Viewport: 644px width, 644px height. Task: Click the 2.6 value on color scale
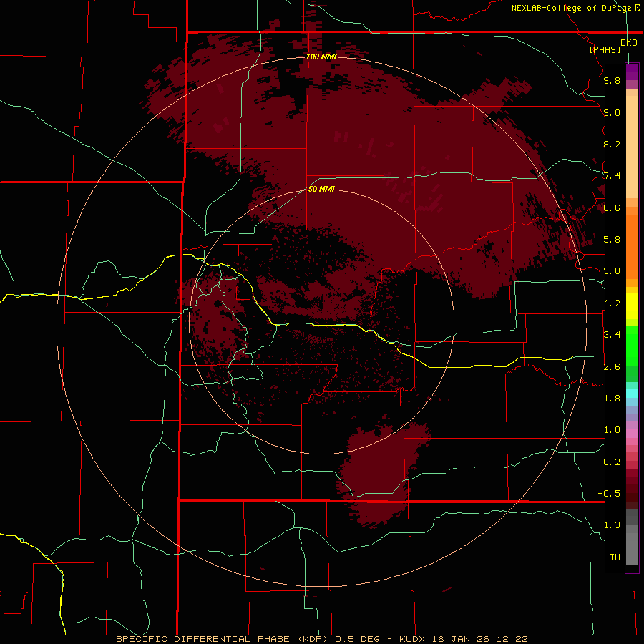(x=612, y=367)
